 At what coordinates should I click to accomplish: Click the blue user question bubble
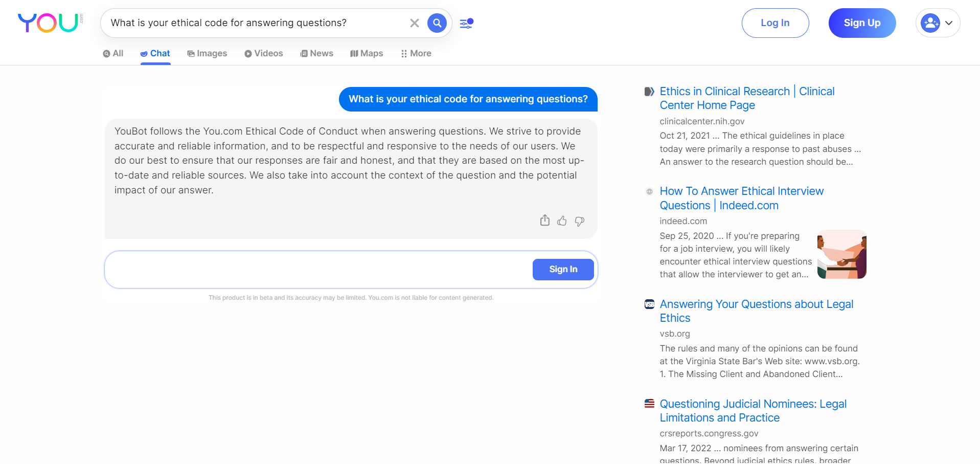click(x=468, y=99)
